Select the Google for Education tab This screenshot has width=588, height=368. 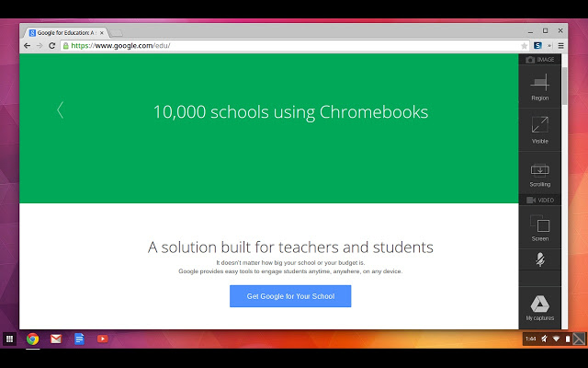pos(66,33)
